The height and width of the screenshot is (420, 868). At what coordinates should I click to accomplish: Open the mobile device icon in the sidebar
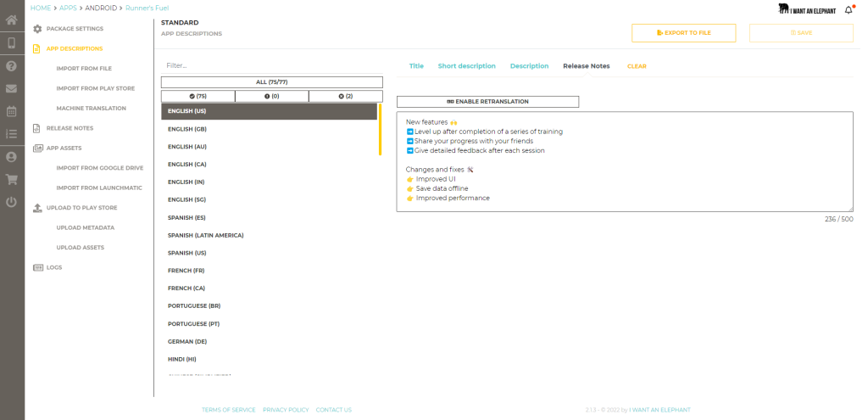pyautogui.click(x=11, y=43)
